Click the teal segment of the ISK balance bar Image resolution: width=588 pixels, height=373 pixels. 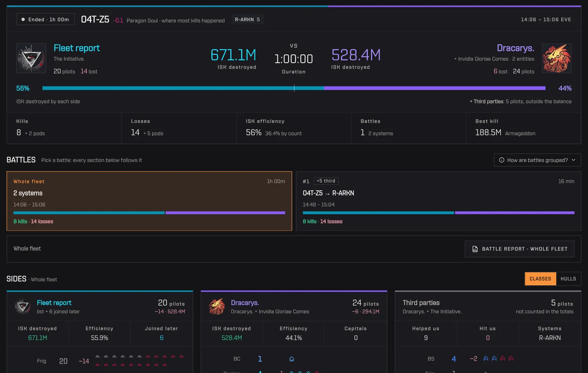click(x=183, y=88)
